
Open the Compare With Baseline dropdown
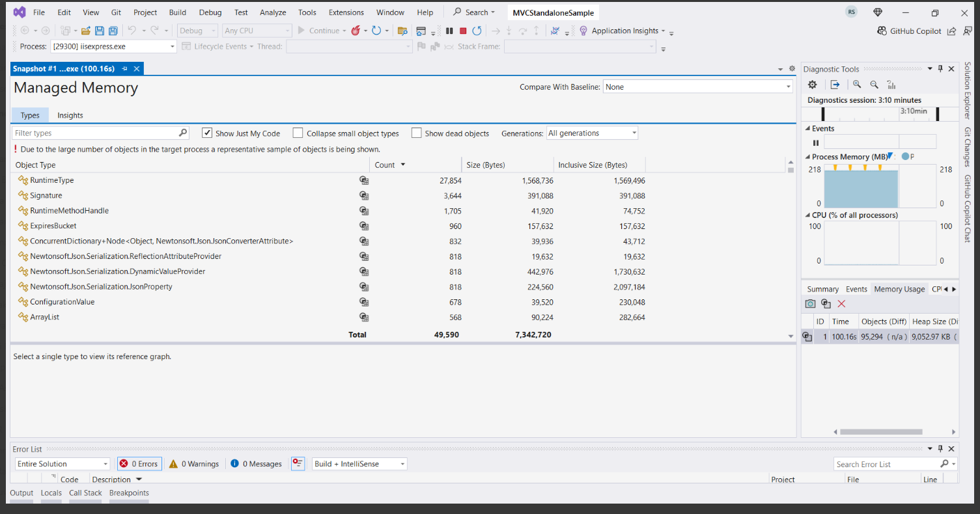tap(787, 86)
